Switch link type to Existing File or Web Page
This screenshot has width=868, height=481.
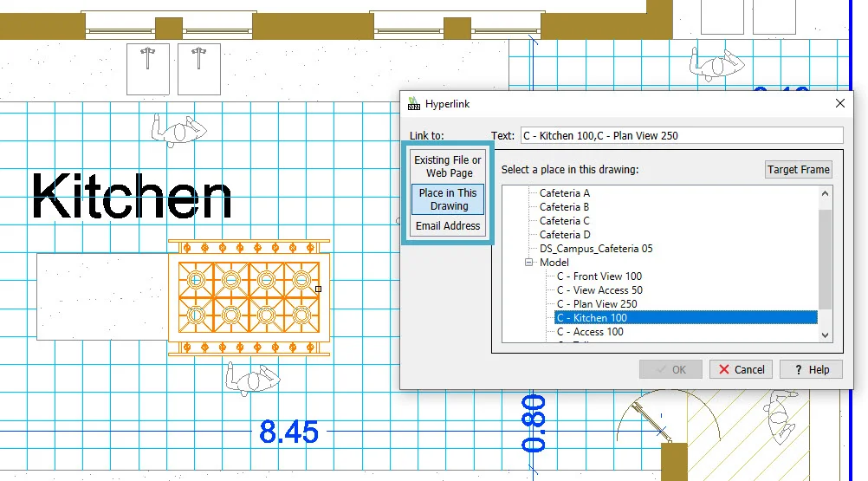(x=448, y=166)
